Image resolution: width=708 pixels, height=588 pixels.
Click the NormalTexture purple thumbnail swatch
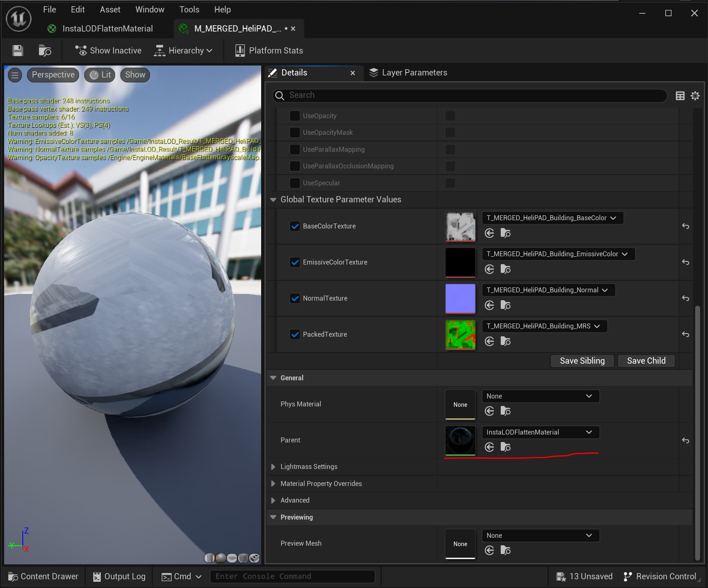click(x=460, y=298)
